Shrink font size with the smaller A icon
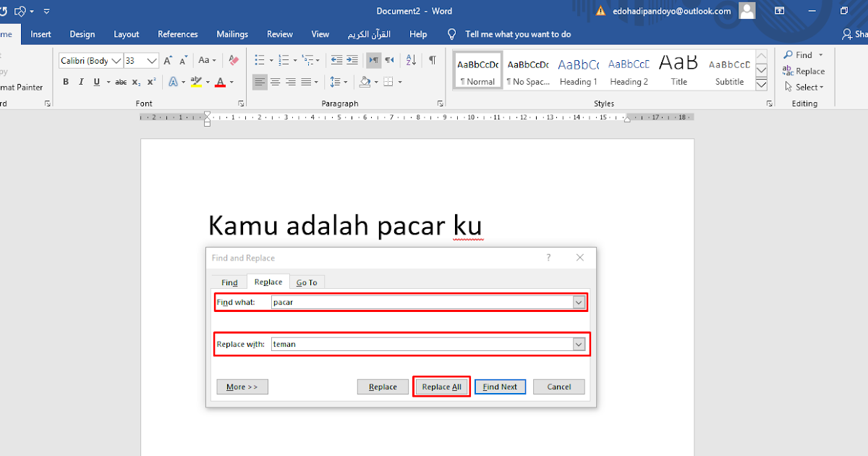 click(184, 61)
